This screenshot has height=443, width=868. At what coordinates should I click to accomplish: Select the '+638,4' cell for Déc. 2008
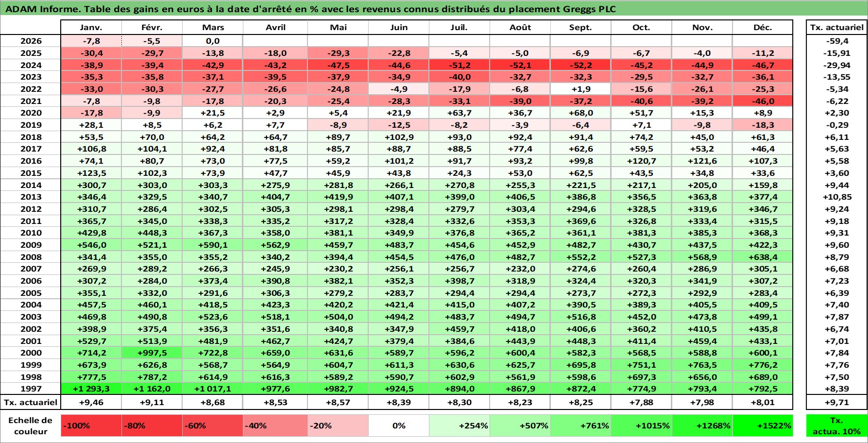click(763, 257)
